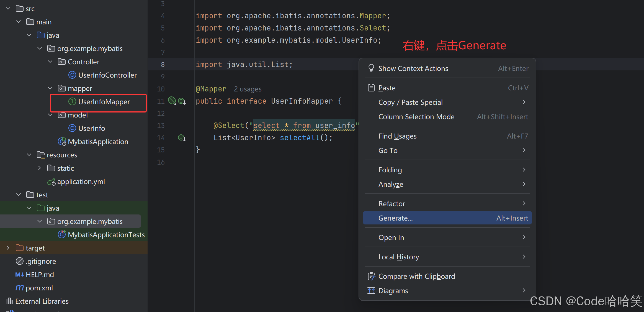The image size is (644, 312).
Task: Collapse the src root folder
Action: (8, 8)
